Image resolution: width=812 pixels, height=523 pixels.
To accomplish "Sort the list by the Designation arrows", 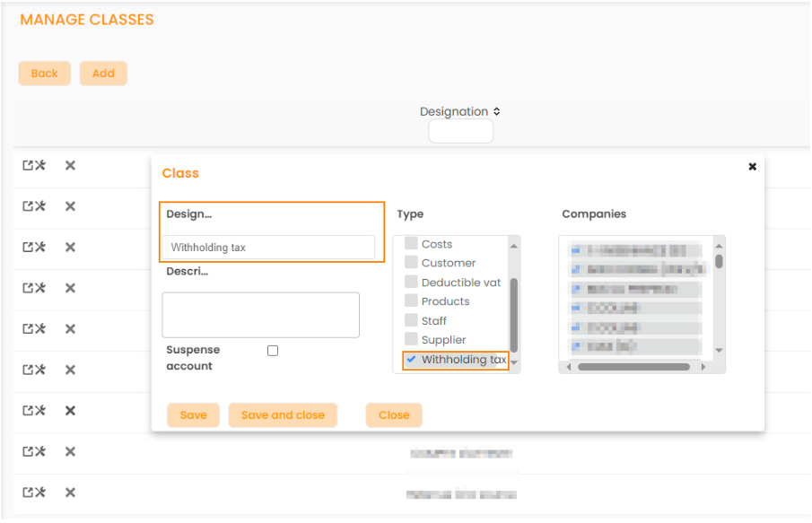I will (497, 112).
